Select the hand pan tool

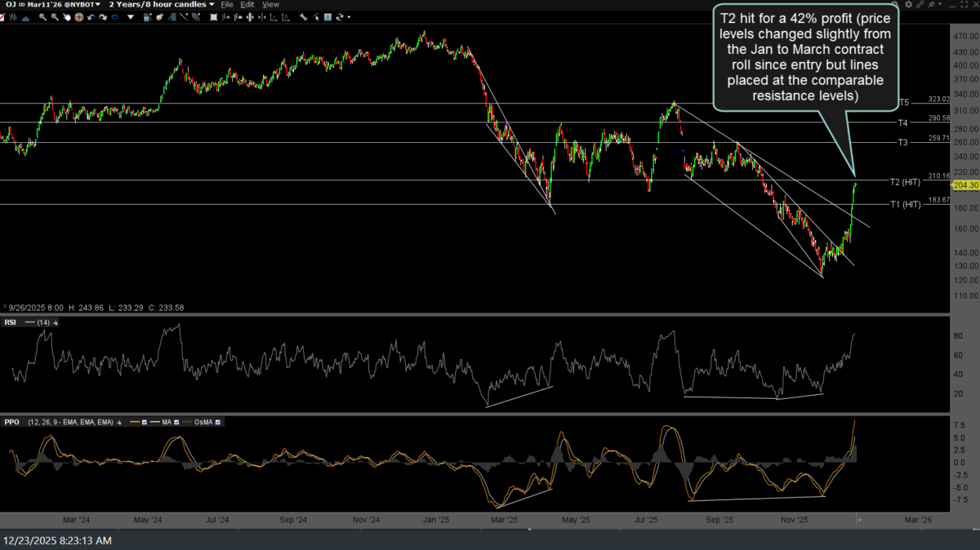coord(66,17)
